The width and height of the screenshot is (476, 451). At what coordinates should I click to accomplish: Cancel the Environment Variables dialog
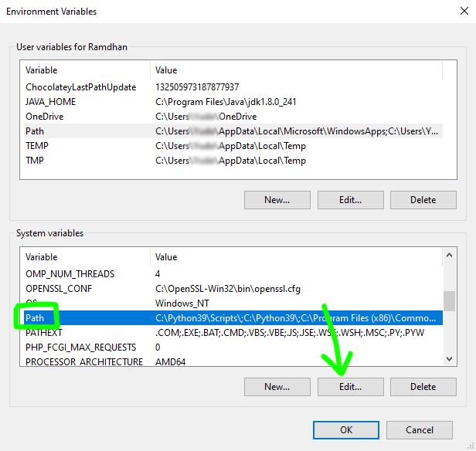[419, 430]
